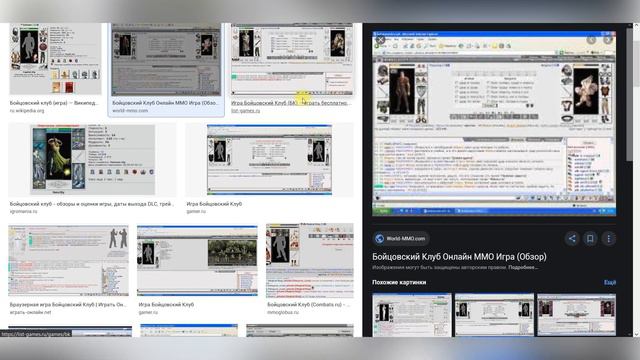The width and height of the screenshot is (640, 360).
Task: Open the preview panel title link
Action: (459, 257)
